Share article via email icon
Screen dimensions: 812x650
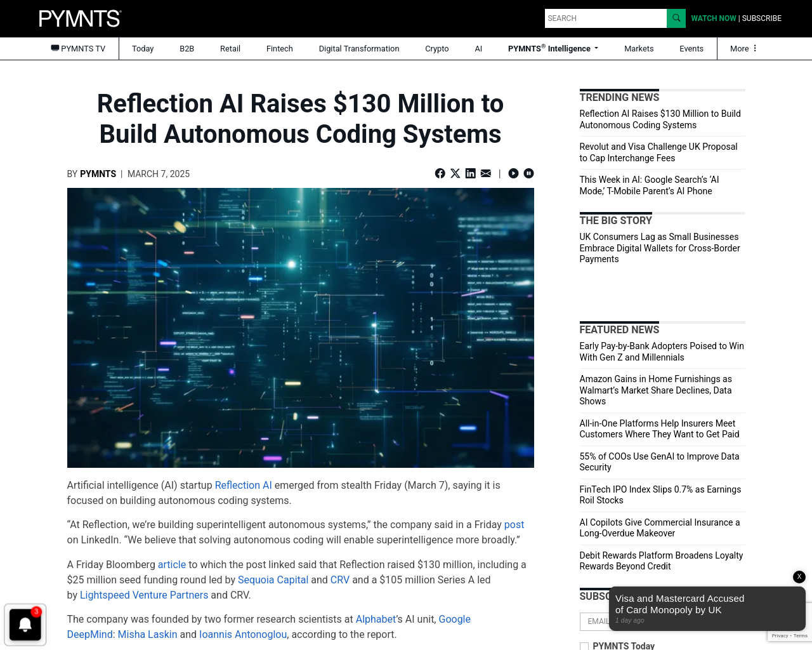(485, 173)
